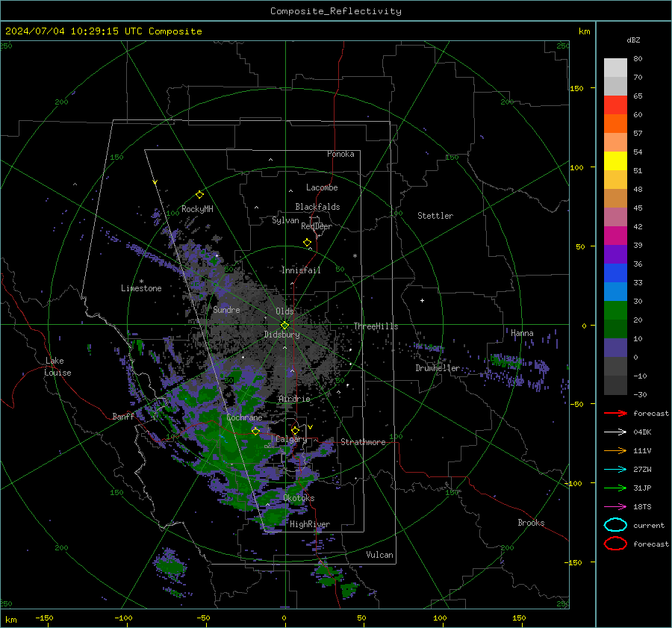Click the yellow diamond marker beside RockyMH
Screen dimensions: 672x628
coord(199,195)
